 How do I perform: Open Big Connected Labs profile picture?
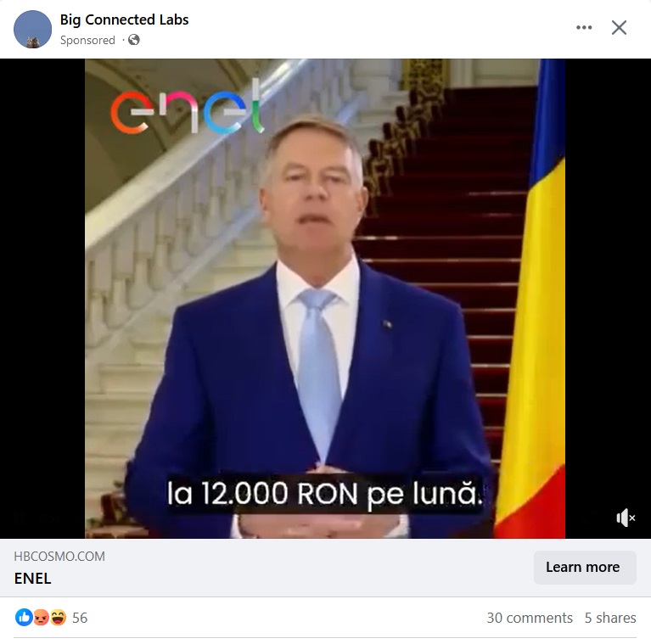tap(33, 29)
